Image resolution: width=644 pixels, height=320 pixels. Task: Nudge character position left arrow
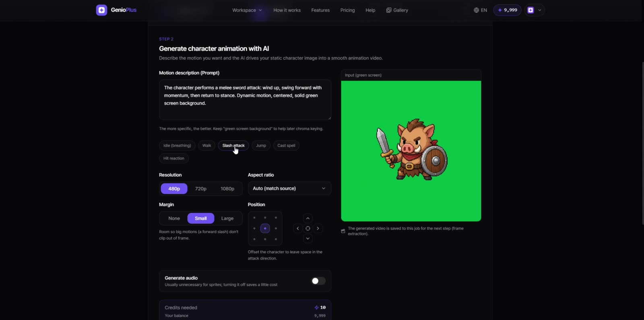(298, 229)
